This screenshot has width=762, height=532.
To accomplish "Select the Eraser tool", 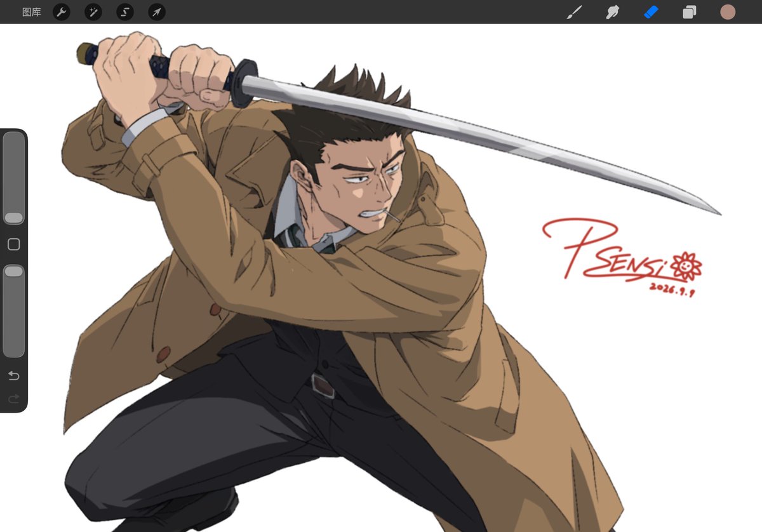I will click(x=651, y=12).
